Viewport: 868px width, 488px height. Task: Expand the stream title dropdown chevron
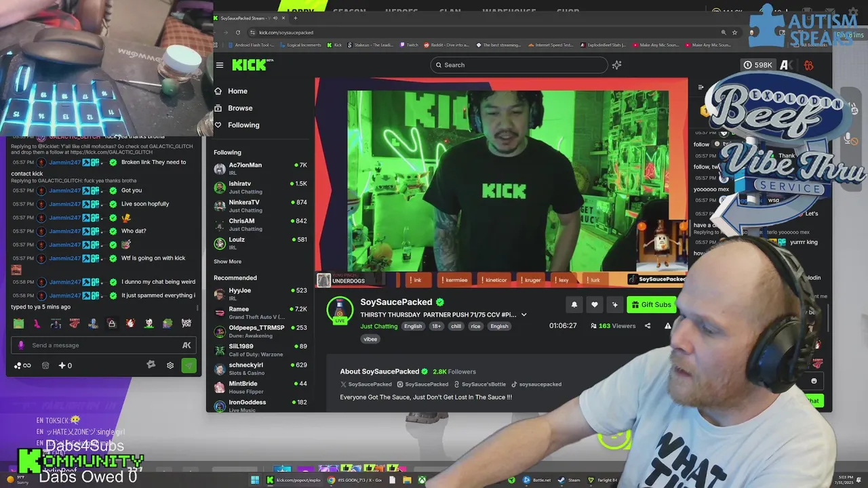(524, 314)
